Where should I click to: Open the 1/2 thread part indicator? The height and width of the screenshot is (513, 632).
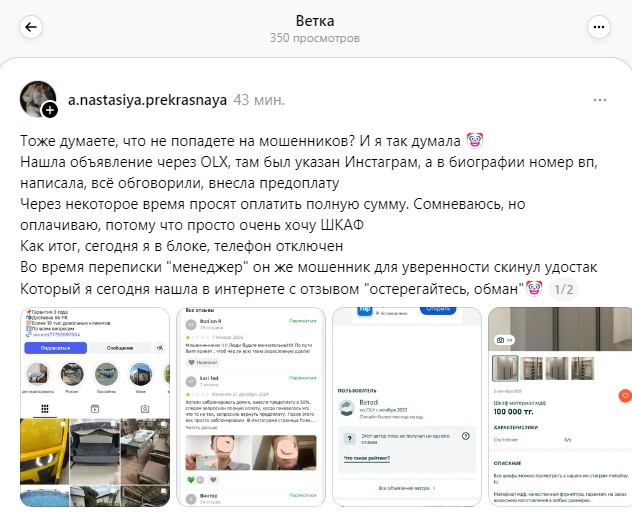click(563, 289)
